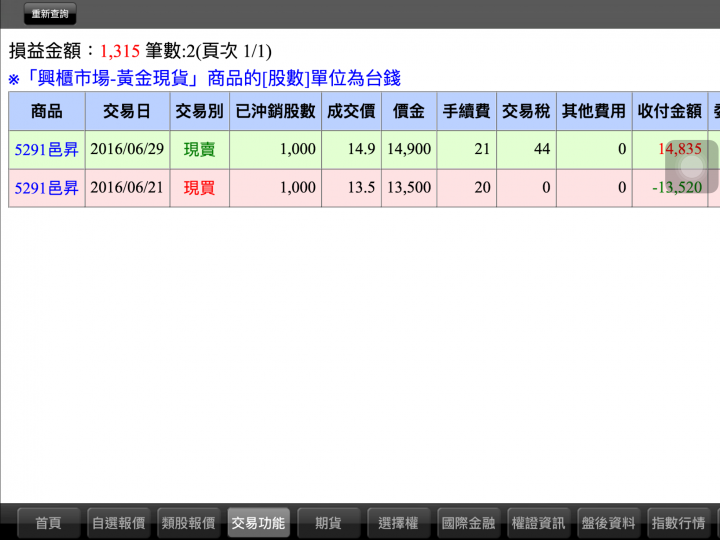The width and height of the screenshot is (720, 540).
Task: Select date cell 2016/06/29
Action: pyautogui.click(x=127, y=149)
